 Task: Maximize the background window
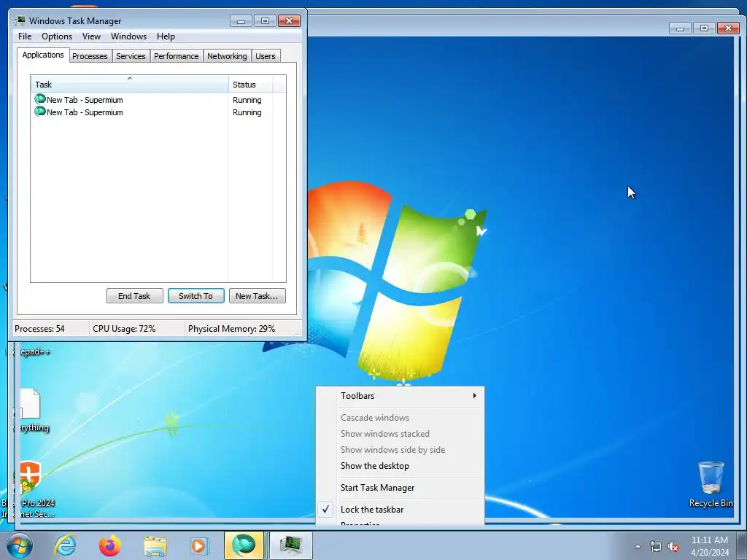click(x=704, y=28)
